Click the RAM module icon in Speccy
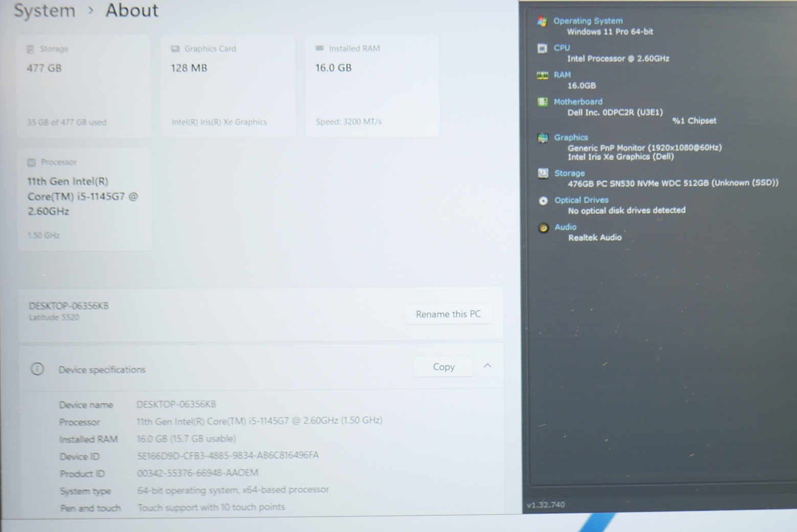 click(x=542, y=76)
